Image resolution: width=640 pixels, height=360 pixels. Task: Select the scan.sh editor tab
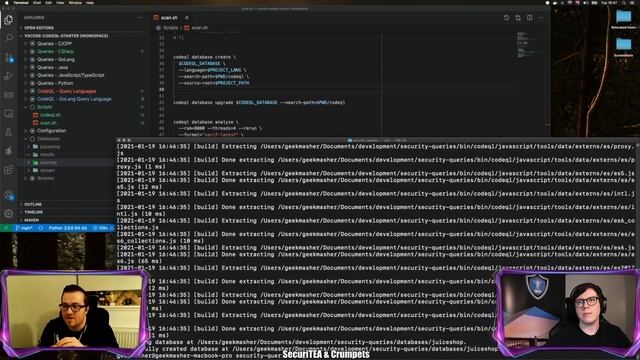tap(171, 18)
